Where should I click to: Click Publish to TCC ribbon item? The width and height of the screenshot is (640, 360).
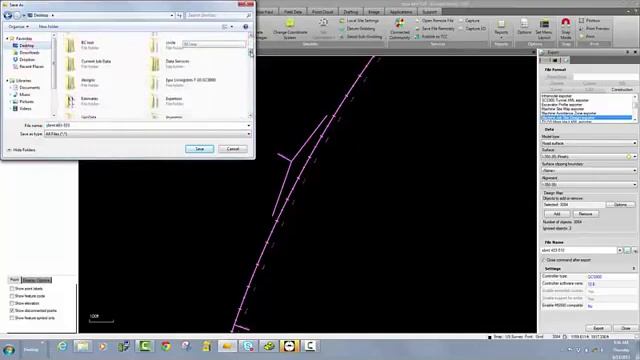431,36
